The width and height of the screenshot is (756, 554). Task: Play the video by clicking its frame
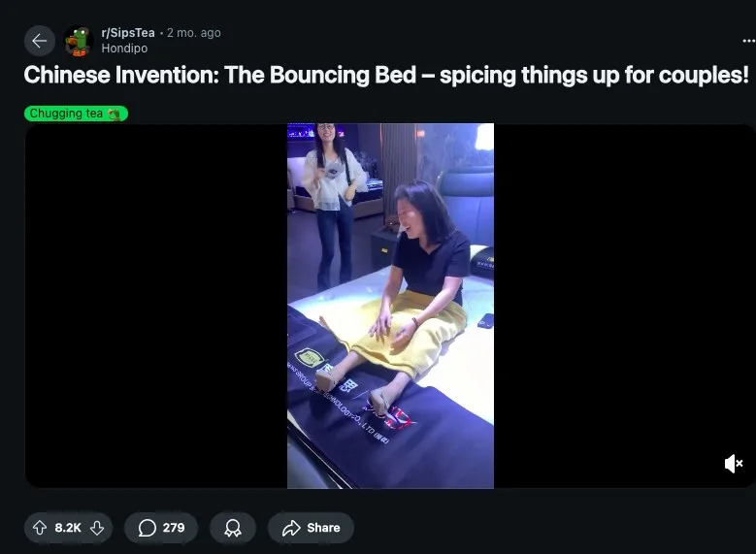(390, 305)
